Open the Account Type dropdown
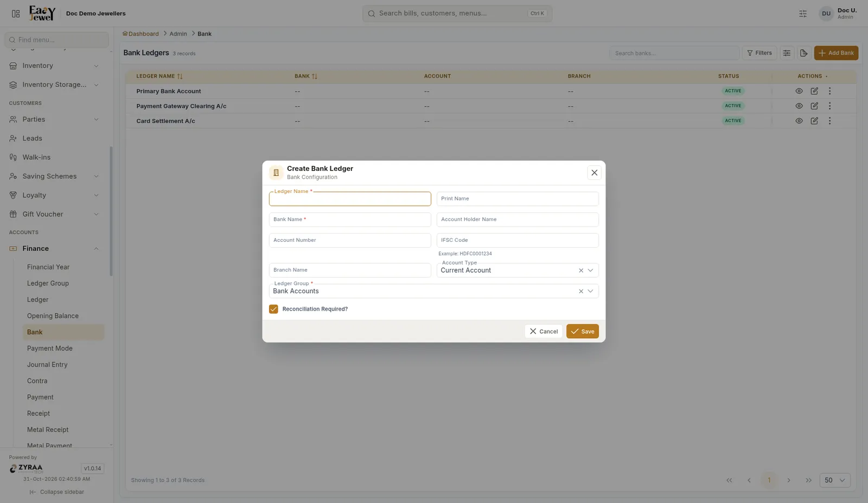868x503 pixels. 591,270
